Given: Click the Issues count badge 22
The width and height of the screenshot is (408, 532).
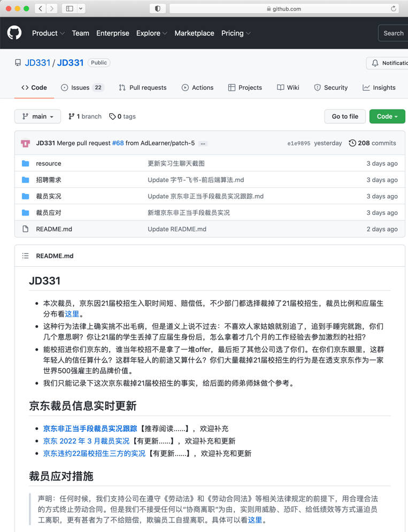Looking at the screenshot, I should (98, 88).
